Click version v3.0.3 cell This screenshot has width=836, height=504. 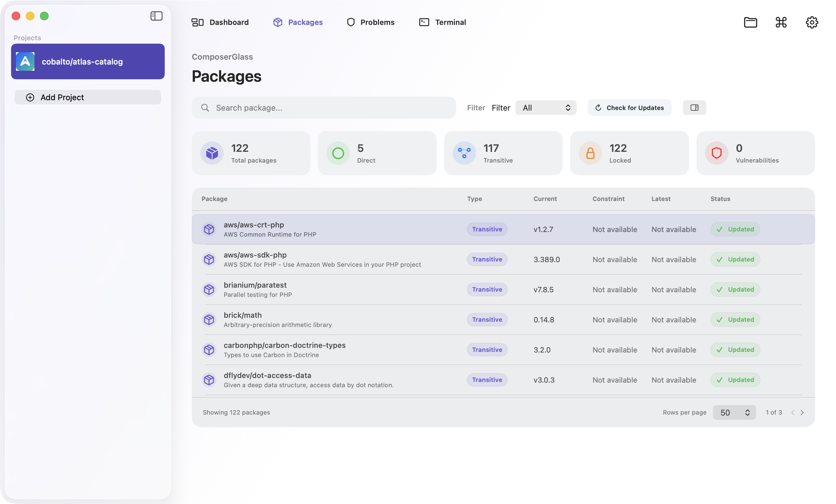pos(544,380)
